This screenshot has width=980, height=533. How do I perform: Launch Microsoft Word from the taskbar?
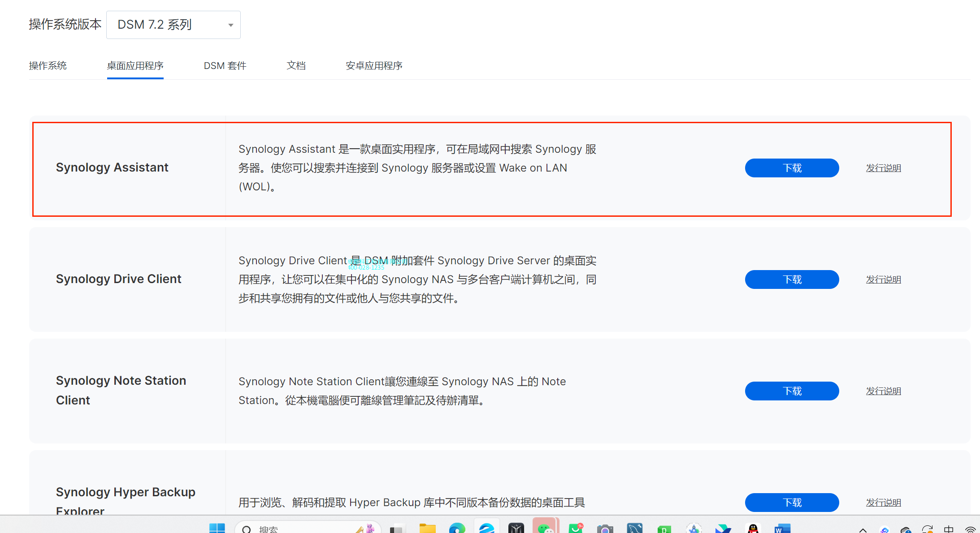[x=782, y=529]
